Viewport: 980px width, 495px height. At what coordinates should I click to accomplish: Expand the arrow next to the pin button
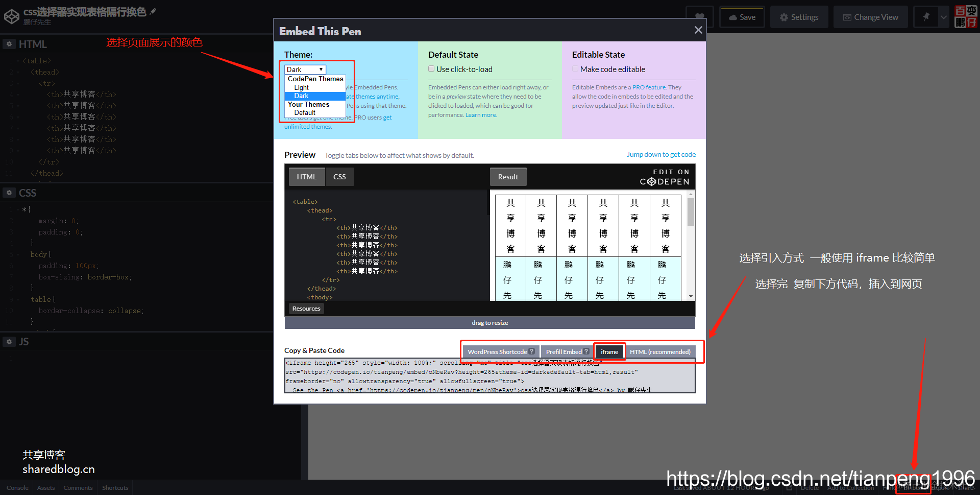tap(944, 16)
